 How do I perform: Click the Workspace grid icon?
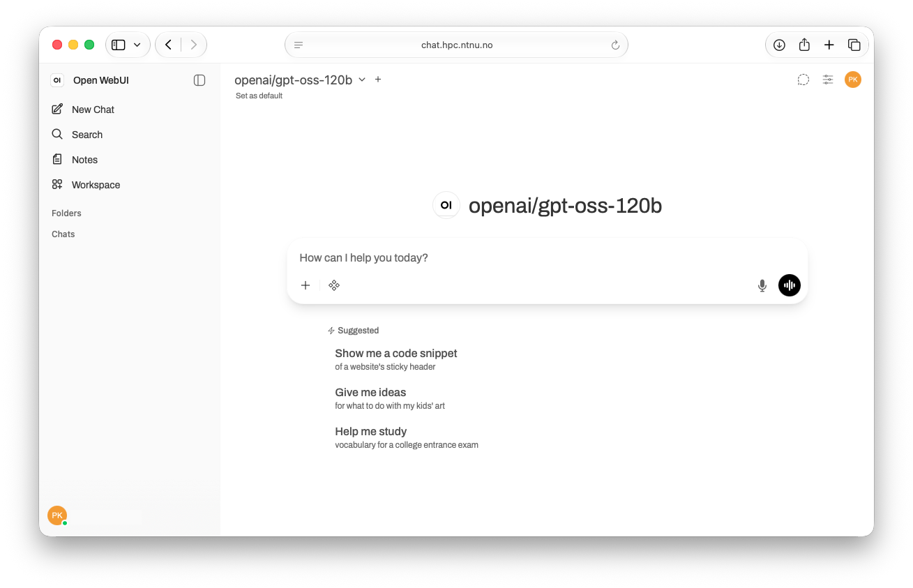coord(57,184)
